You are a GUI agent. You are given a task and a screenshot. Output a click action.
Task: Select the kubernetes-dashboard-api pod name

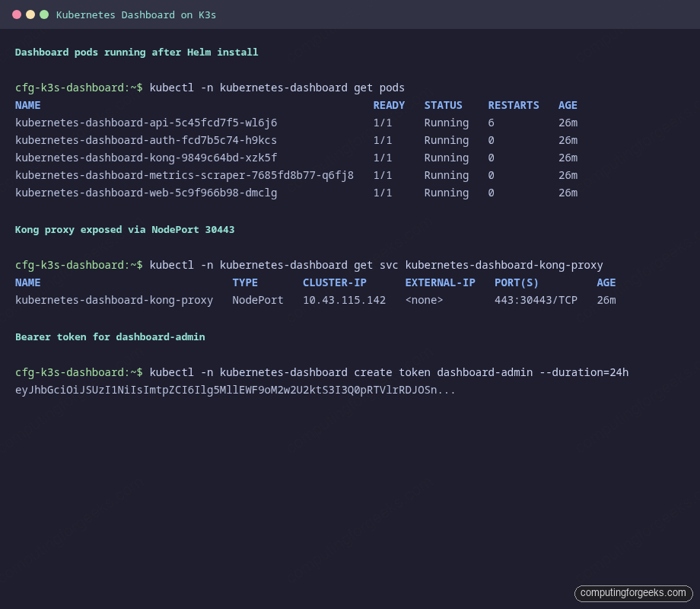[146, 123]
